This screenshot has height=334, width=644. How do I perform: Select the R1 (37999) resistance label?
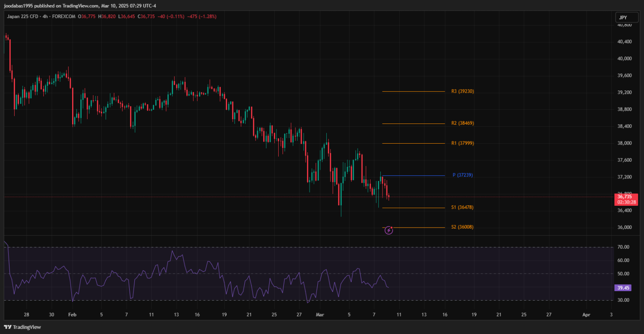[x=462, y=143]
